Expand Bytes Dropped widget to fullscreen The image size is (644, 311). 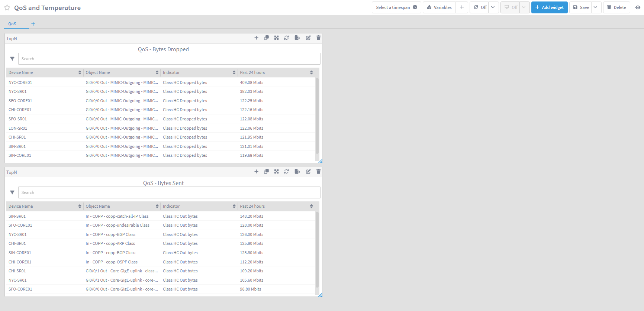point(276,38)
